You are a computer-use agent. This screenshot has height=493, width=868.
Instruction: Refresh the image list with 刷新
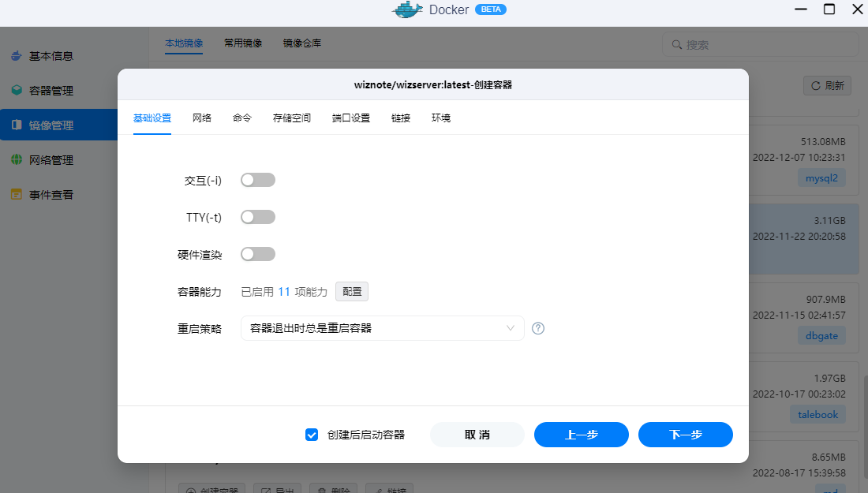[827, 85]
